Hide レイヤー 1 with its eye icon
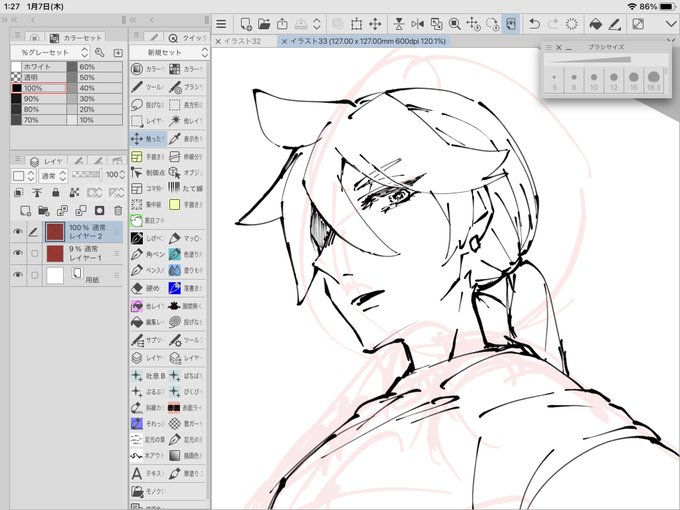The width and height of the screenshot is (680, 510). 18,253
